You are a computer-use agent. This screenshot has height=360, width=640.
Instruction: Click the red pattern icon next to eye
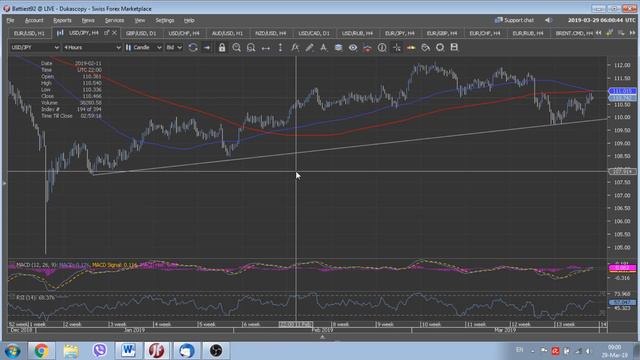[x=367, y=48]
